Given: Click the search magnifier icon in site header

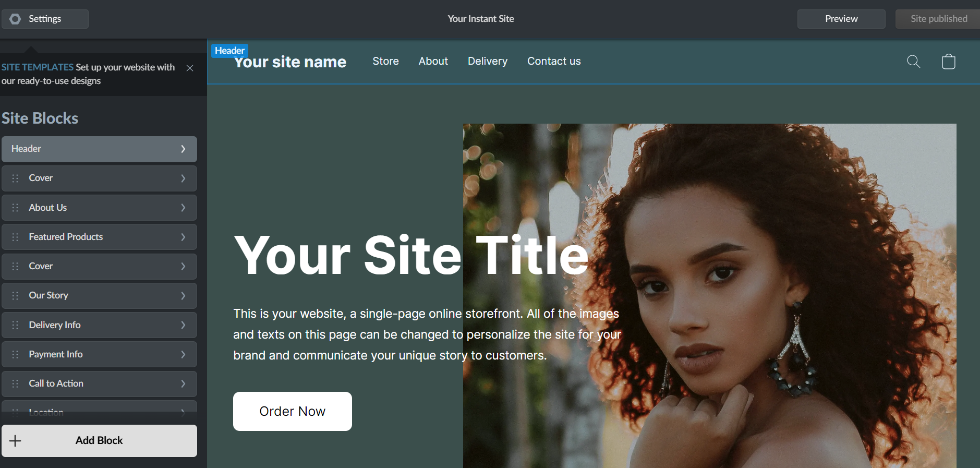Looking at the screenshot, I should (913, 62).
